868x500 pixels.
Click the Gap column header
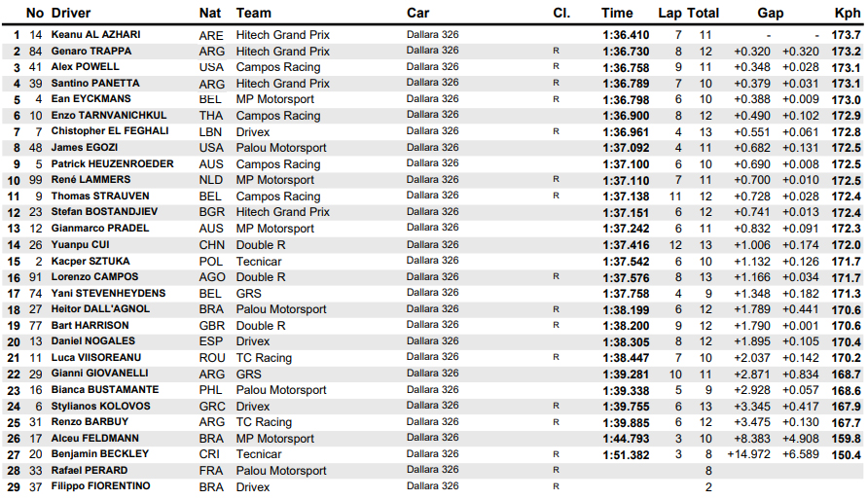point(771,14)
